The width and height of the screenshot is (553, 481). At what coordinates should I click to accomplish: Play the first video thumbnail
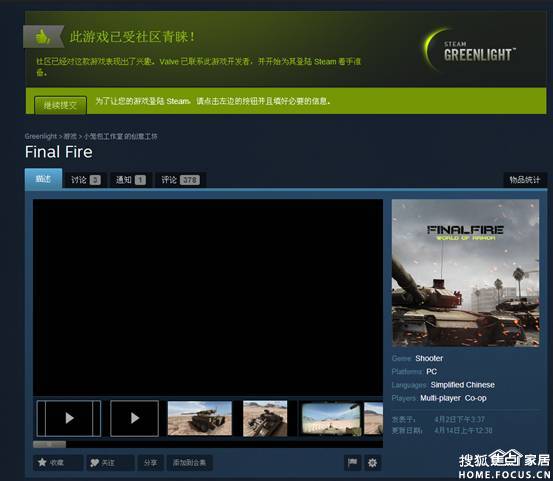(x=69, y=418)
